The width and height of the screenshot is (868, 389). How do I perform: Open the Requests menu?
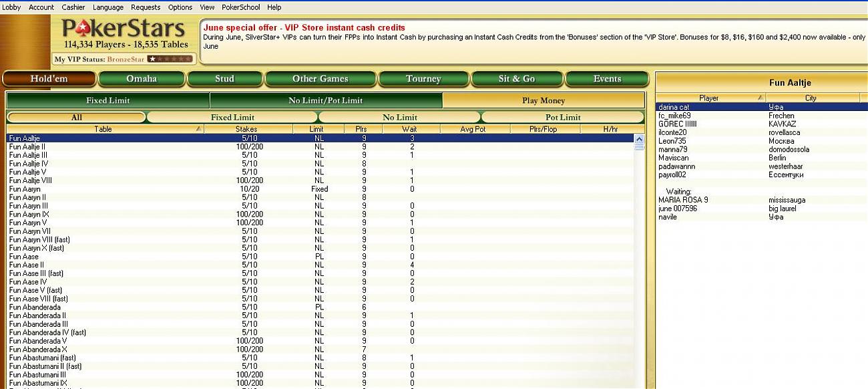click(146, 7)
